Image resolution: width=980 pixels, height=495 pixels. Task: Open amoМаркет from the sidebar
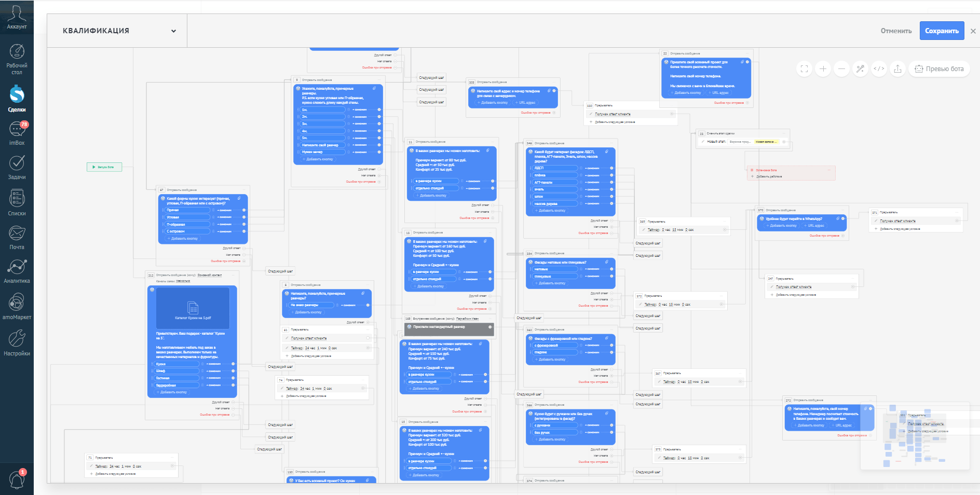(x=17, y=307)
